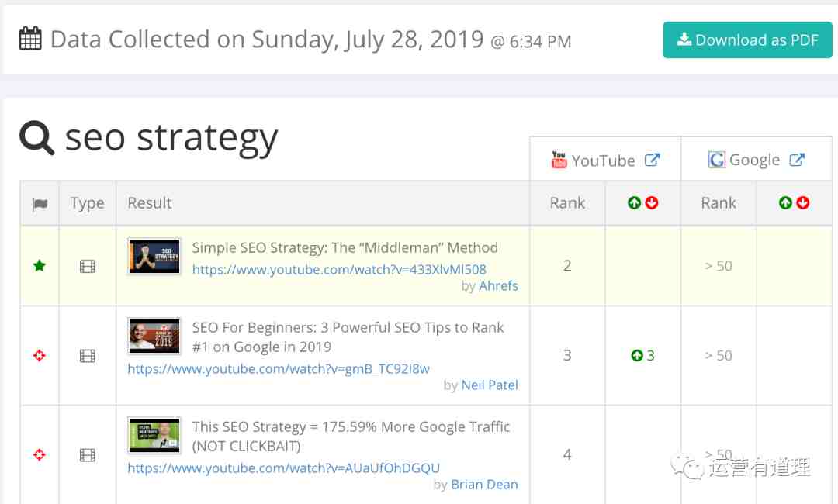The image size is (838, 504).
Task: Click the flag column header icon
Action: tap(40, 204)
